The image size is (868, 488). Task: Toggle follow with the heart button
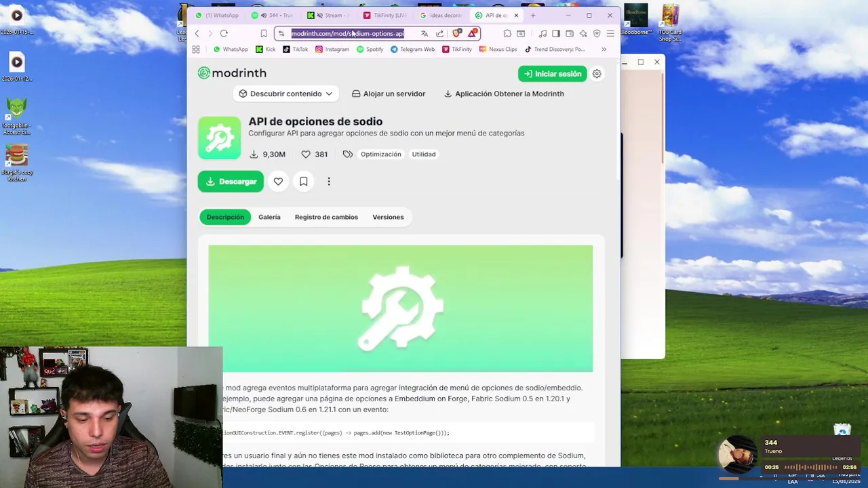[278, 182]
